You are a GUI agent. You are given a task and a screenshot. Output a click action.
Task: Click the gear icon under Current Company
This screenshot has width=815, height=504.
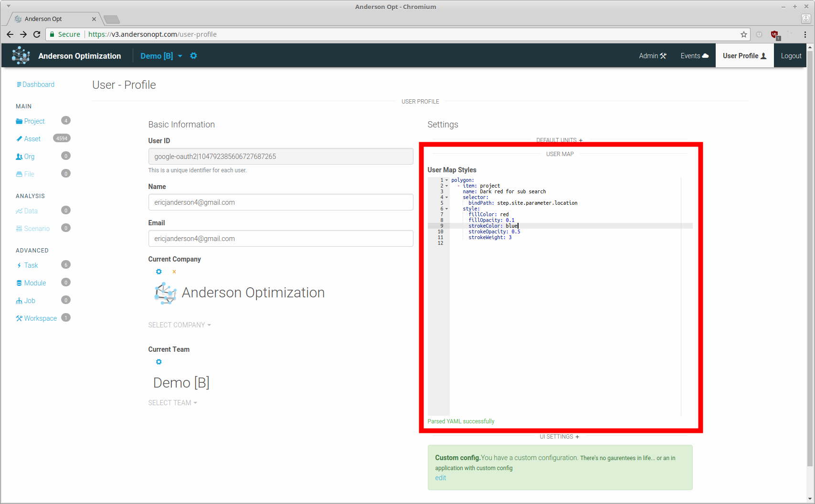(159, 272)
